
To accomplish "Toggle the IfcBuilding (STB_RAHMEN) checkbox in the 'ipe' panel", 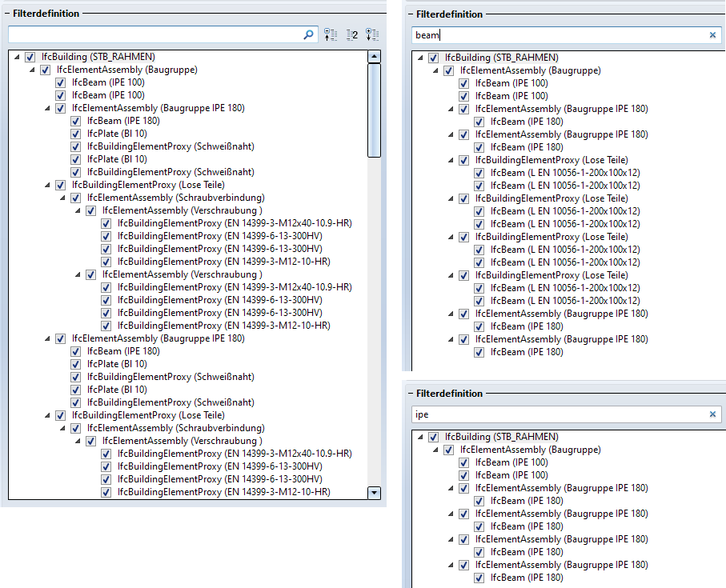I will click(x=434, y=437).
